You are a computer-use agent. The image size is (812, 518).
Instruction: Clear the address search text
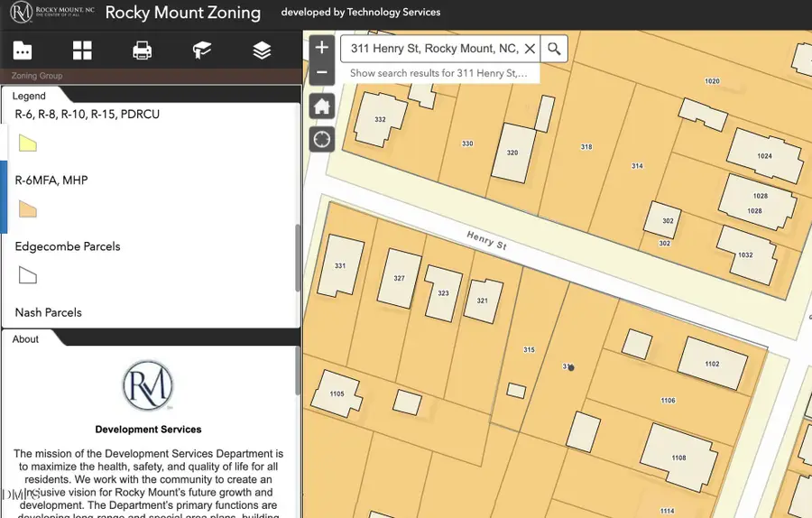click(530, 49)
